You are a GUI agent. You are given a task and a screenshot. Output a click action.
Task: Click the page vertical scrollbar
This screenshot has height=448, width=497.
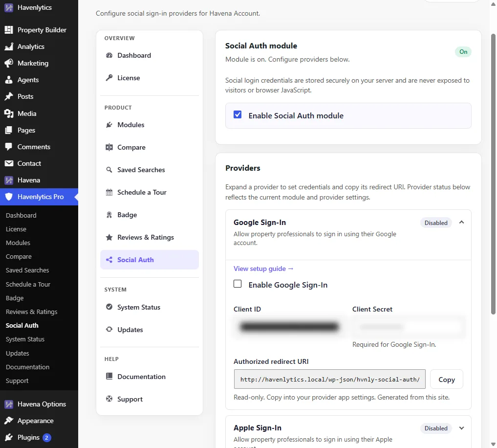click(x=493, y=174)
